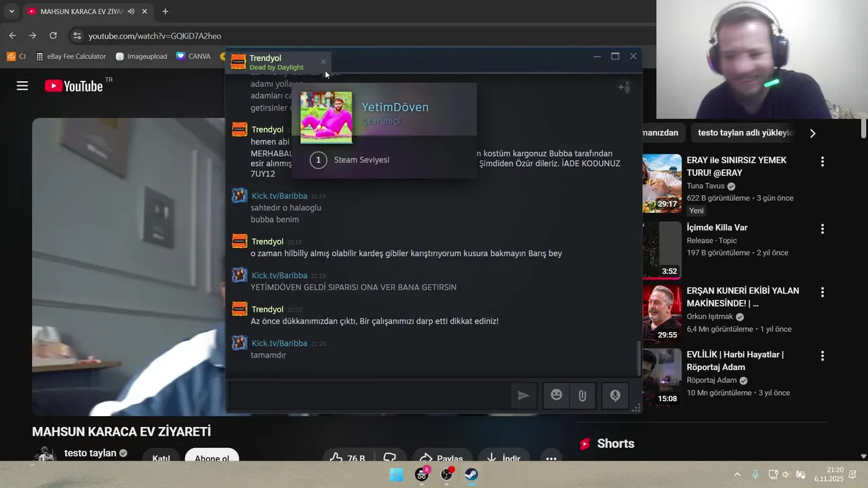Open the Orkun Işıtmak channel name

click(710, 317)
